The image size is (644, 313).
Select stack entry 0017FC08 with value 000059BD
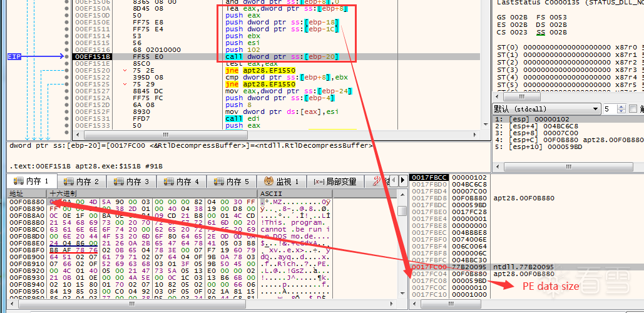526,280
